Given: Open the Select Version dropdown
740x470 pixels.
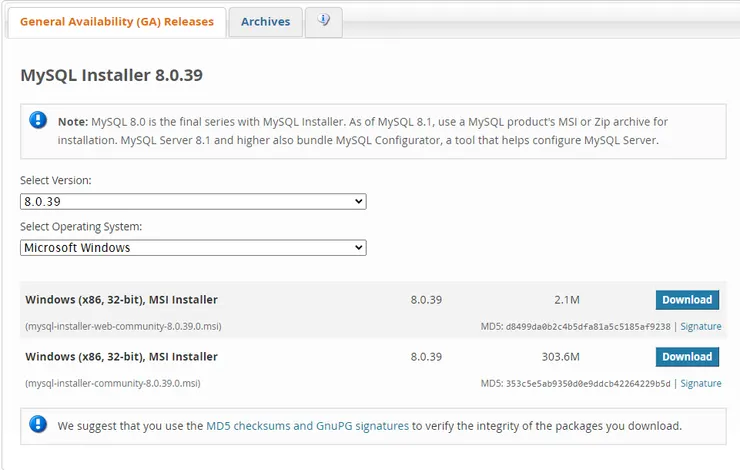Looking at the screenshot, I should tap(193, 201).
